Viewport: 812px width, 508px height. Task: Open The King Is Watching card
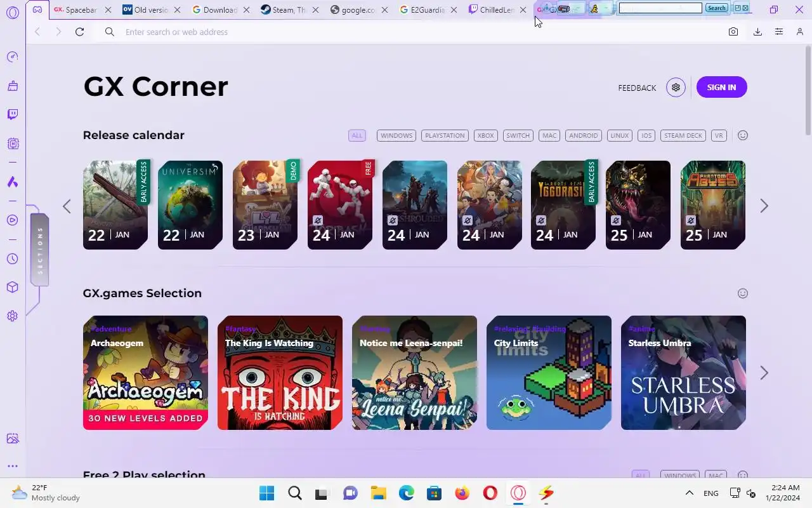pos(280,373)
